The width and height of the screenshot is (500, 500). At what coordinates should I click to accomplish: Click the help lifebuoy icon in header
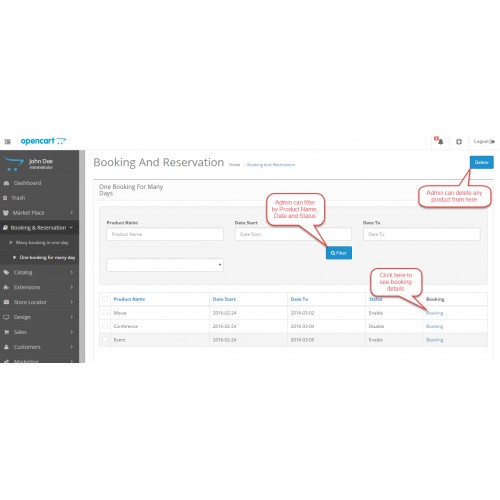click(459, 141)
